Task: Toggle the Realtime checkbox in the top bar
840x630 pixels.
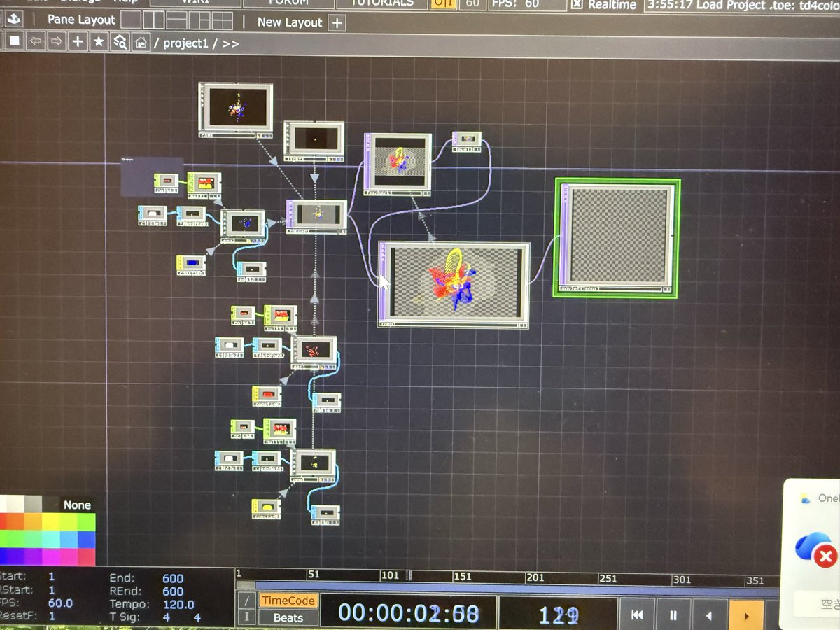Action: [575, 6]
